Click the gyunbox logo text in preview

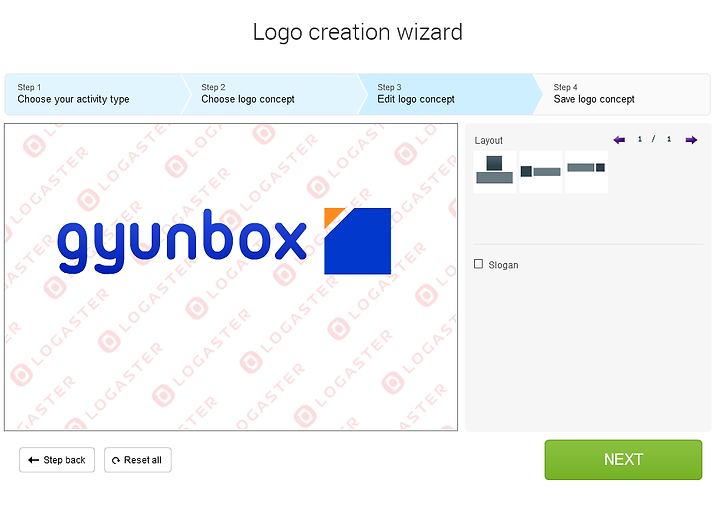pos(182,241)
